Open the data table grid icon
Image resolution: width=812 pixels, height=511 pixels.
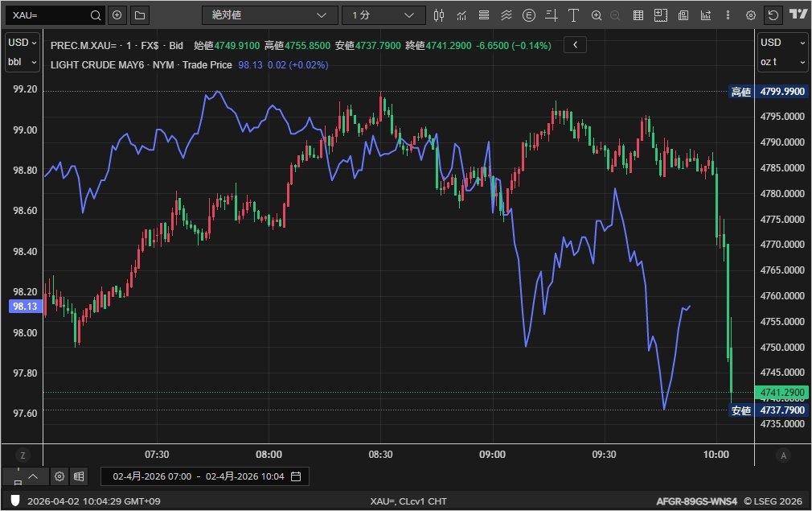click(638, 15)
